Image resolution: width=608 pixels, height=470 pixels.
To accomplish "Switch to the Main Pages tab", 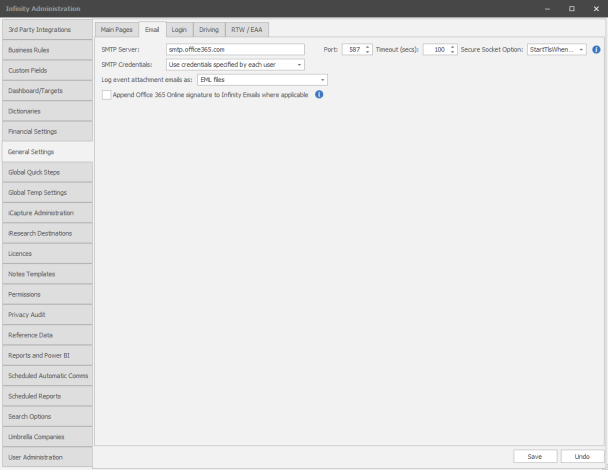I will click(115, 30).
